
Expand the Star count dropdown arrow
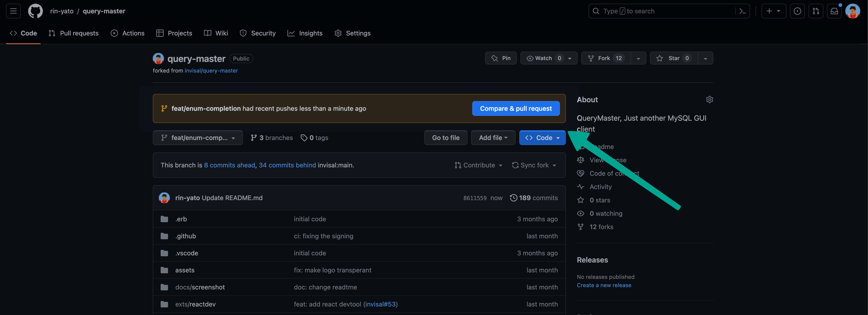705,58
